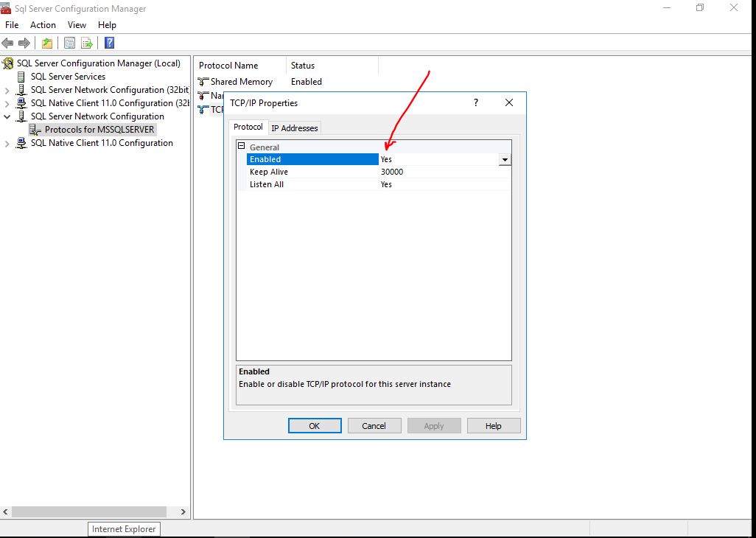Select SQL Server Configuration Manager (Local) root label
This screenshot has height=538, width=756.
point(98,63)
